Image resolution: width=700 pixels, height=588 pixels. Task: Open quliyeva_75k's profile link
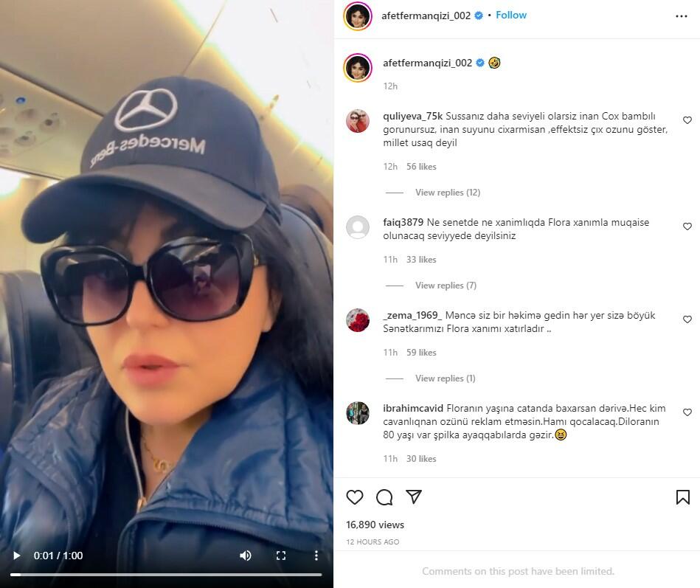412,116
